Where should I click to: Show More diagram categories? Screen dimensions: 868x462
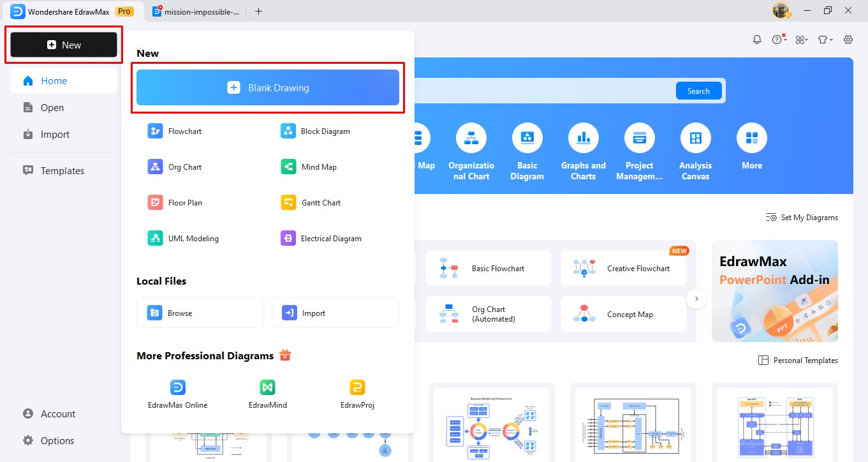752,147
